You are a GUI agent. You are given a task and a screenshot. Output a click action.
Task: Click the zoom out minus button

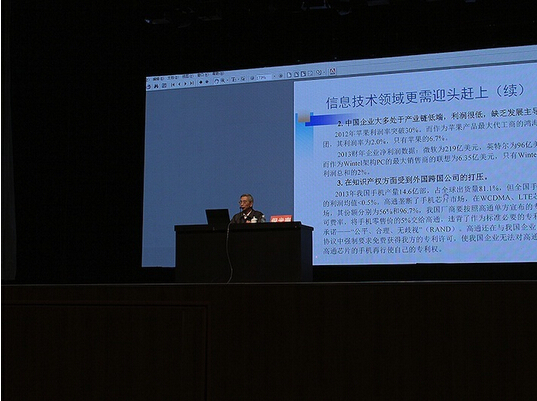tap(252, 78)
